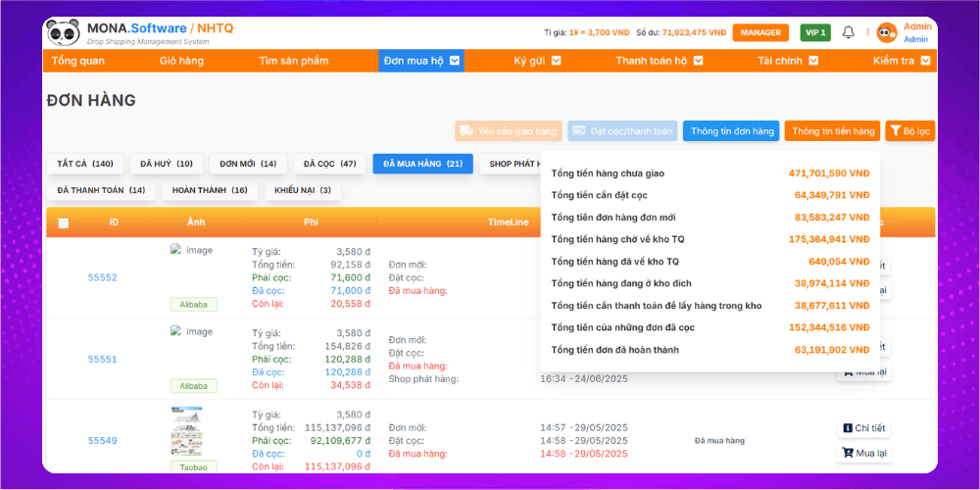Go to the Tổng quan menu
The image size is (980, 490).
(78, 61)
